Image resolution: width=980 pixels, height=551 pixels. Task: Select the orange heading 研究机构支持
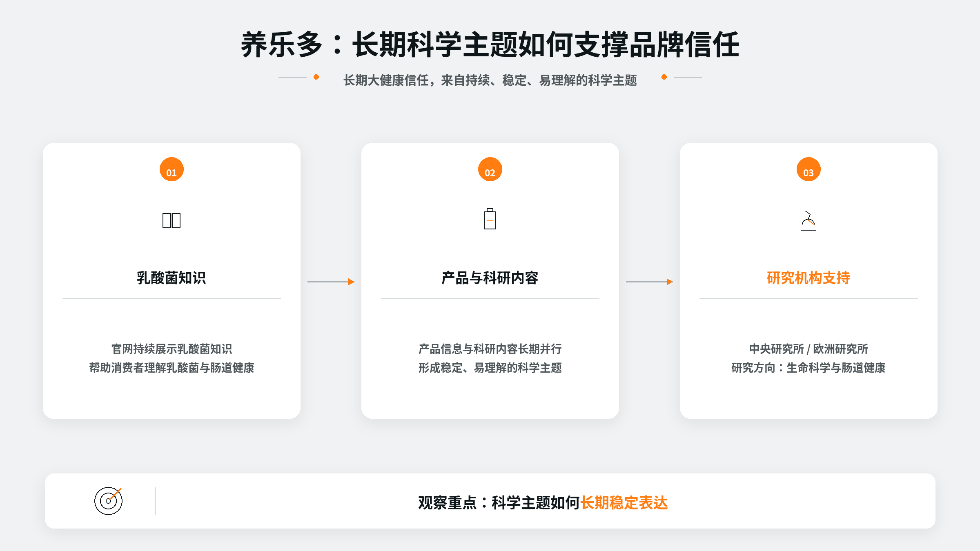click(808, 278)
